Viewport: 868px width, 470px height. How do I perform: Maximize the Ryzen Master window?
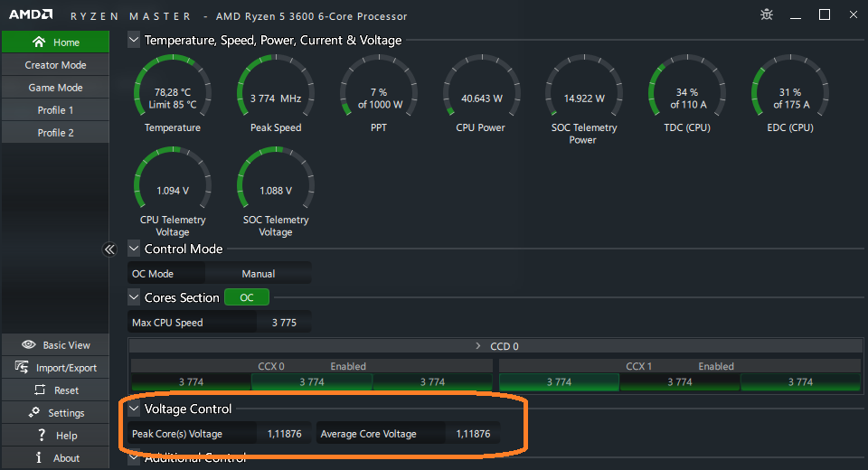tap(825, 14)
